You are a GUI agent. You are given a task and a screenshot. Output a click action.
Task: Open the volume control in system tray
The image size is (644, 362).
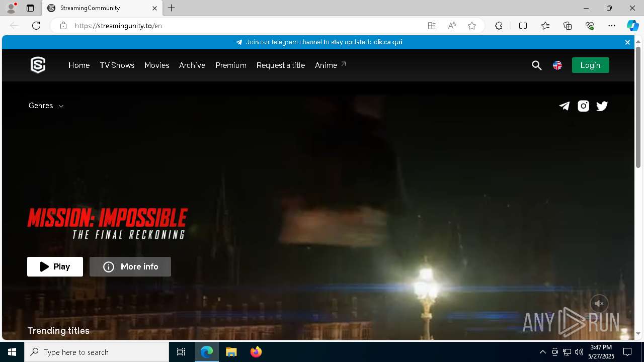point(579,352)
